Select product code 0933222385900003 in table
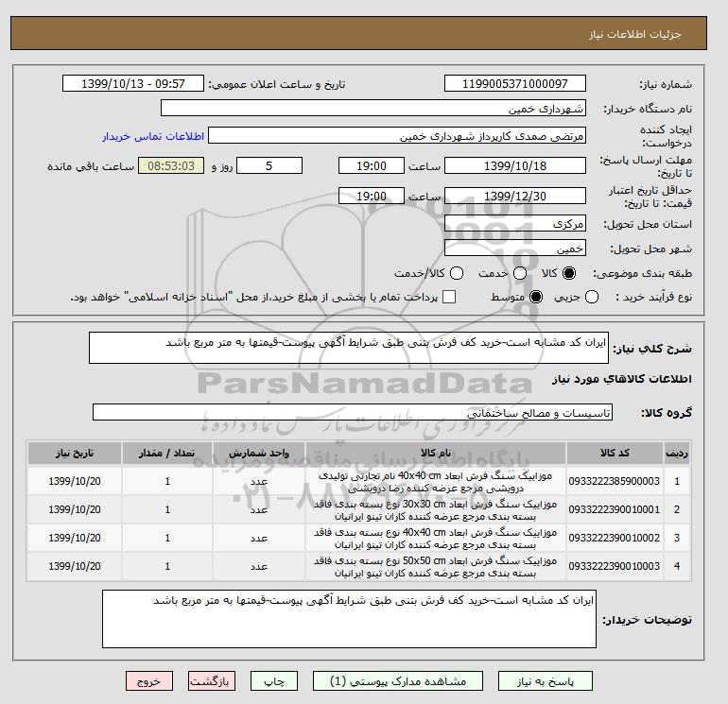728x704 pixels. click(614, 481)
